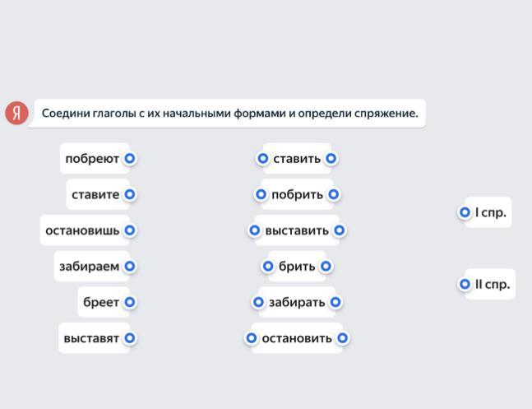Screen dimensions: 532x409
Task: Click the left connector dot of ставить
Action: coord(263,159)
